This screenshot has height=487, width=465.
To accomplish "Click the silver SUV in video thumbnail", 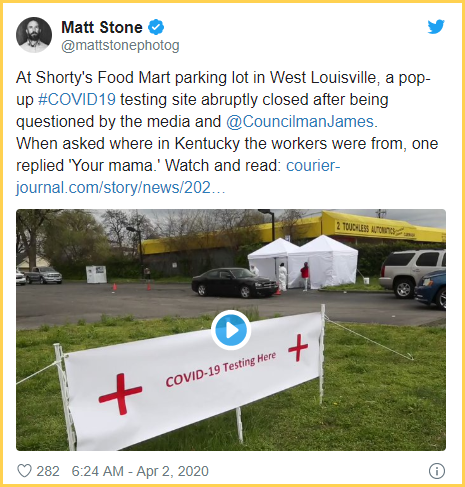I will click(x=412, y=273).
